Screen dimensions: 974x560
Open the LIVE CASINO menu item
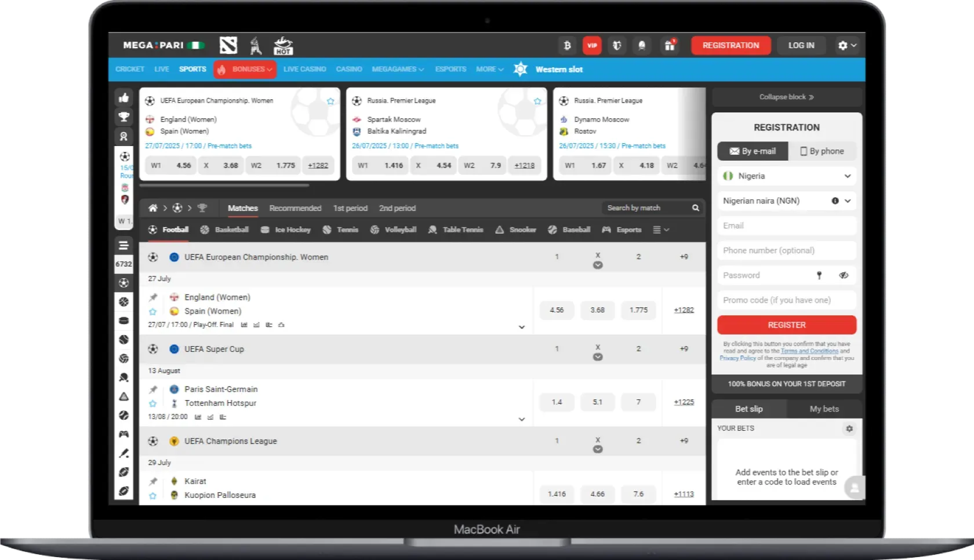point(305,69)
